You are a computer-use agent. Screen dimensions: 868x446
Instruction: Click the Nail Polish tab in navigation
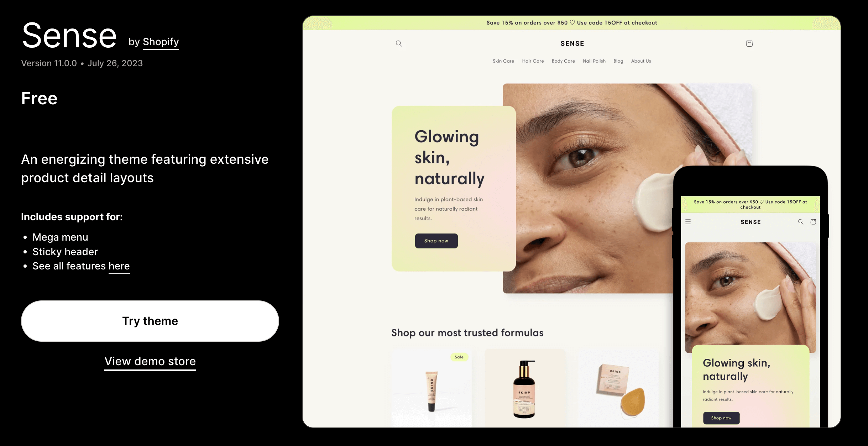pyautogui.click(x=594, y=61)
